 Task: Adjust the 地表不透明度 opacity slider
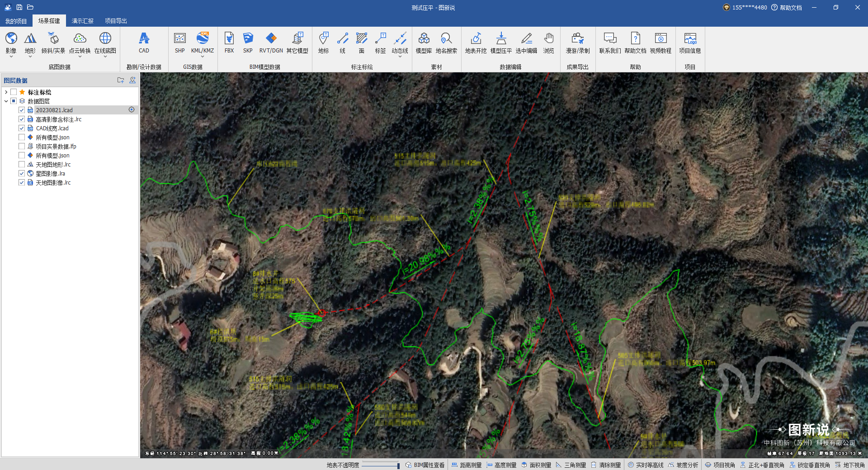398,465
